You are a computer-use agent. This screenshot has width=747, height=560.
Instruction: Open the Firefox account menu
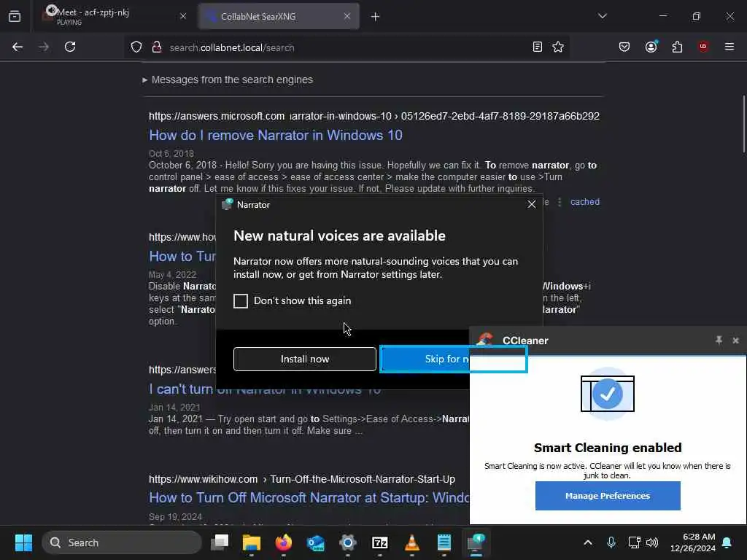[651, 47]
